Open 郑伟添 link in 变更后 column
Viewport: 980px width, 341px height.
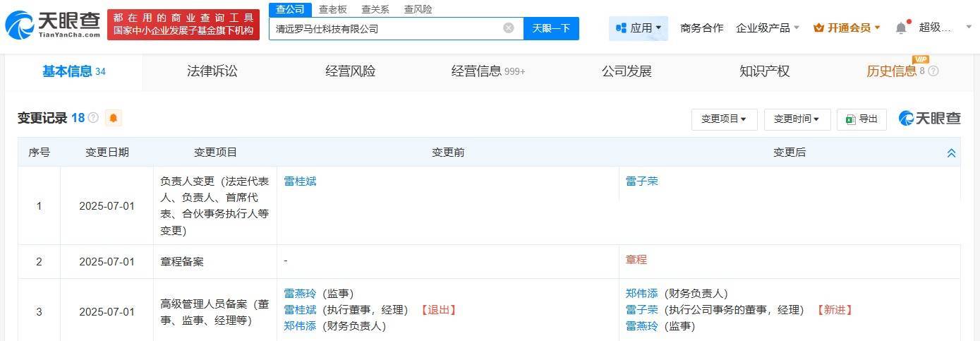(642, 293)
